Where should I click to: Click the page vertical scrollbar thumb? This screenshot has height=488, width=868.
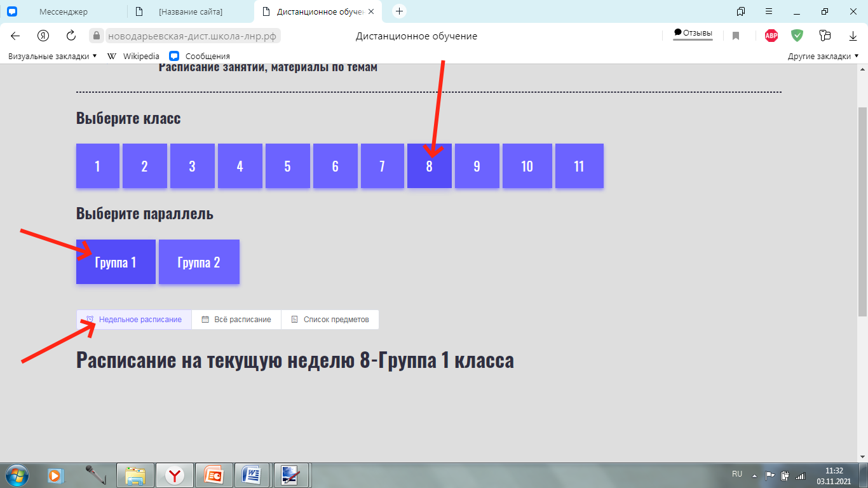point(862,210)
